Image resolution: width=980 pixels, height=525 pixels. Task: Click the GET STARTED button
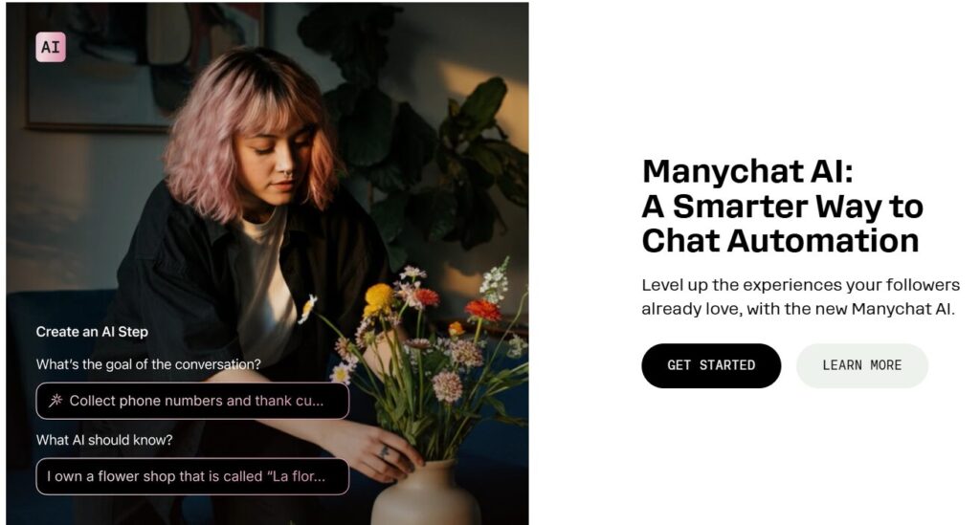pyautogui.click(x=711, y=365)
